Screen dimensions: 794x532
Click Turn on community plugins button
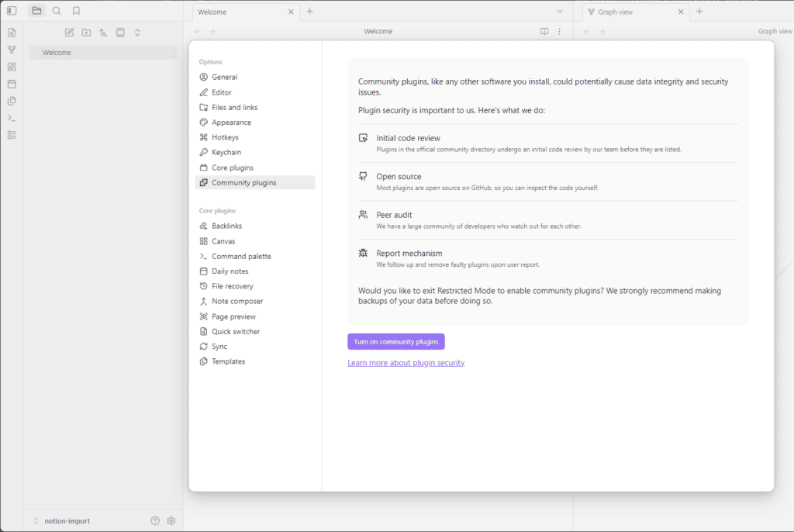coord(396,341)
